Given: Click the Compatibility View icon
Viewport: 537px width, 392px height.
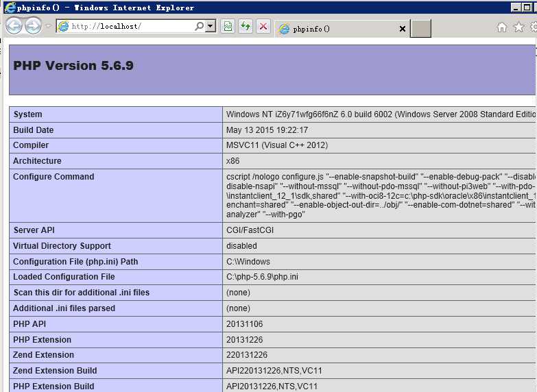Looking at the screenshot, I should (x=228, y=26).
